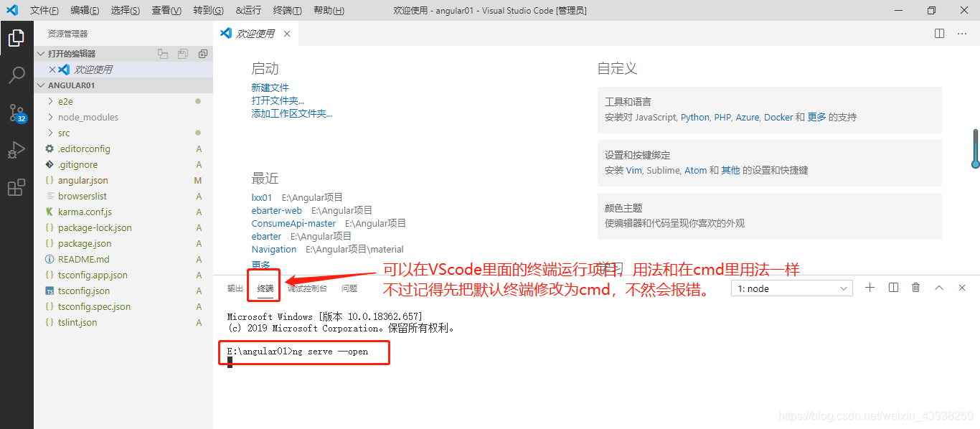
Task: Close 欢迎使用 in open editors list
Action: coord(52,70)
